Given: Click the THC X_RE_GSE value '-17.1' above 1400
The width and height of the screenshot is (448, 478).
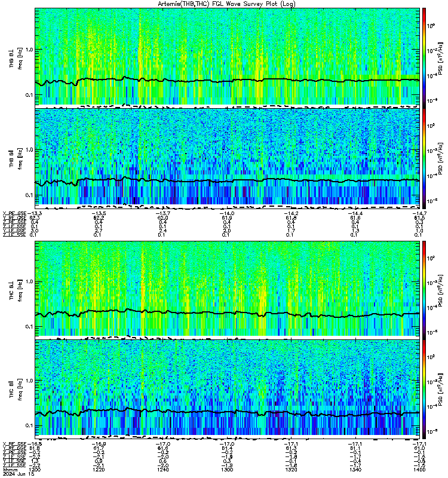Looking at the screenshot, I should tap(419, 444).
